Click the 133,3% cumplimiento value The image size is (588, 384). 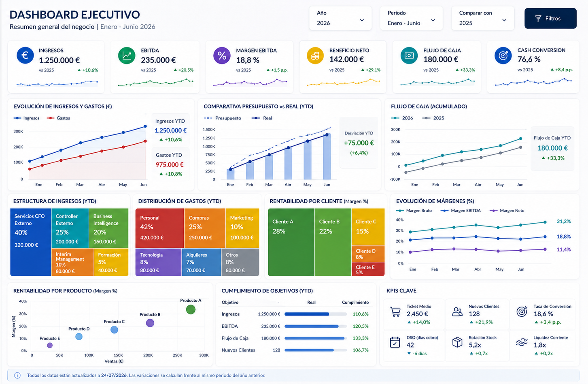pyautogui.click(x=361, y=338)
